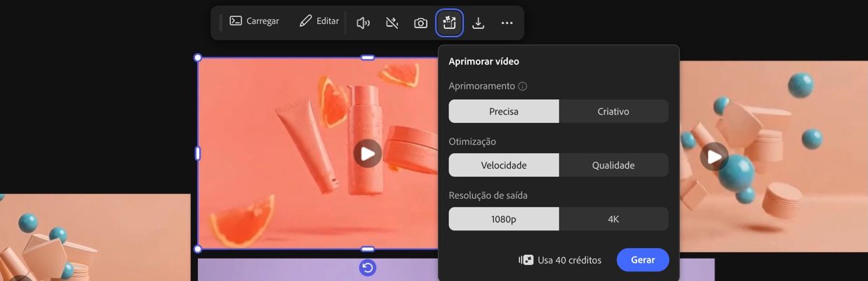Select the bottom-left peach cosmetics thumbnail
Viewport: 868px width, 281px height.
tap(95, 237)
